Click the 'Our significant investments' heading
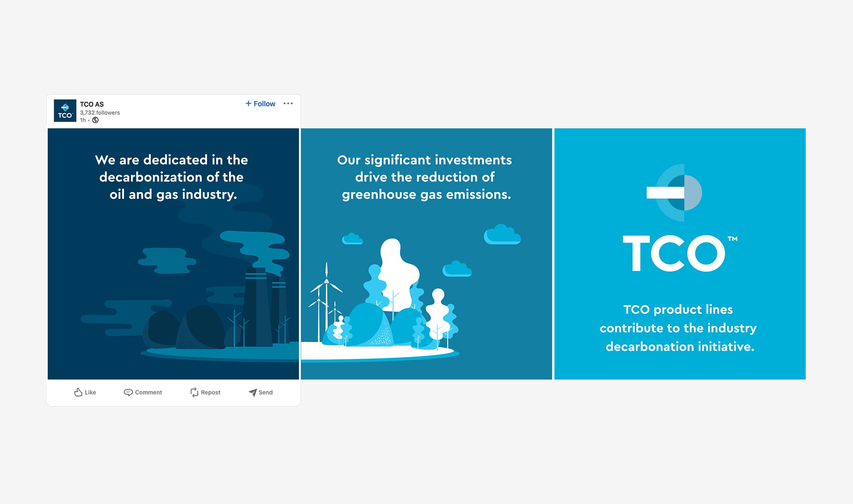Image resolution: width=853 pixels, height=504 pixels. pos(425,160)
